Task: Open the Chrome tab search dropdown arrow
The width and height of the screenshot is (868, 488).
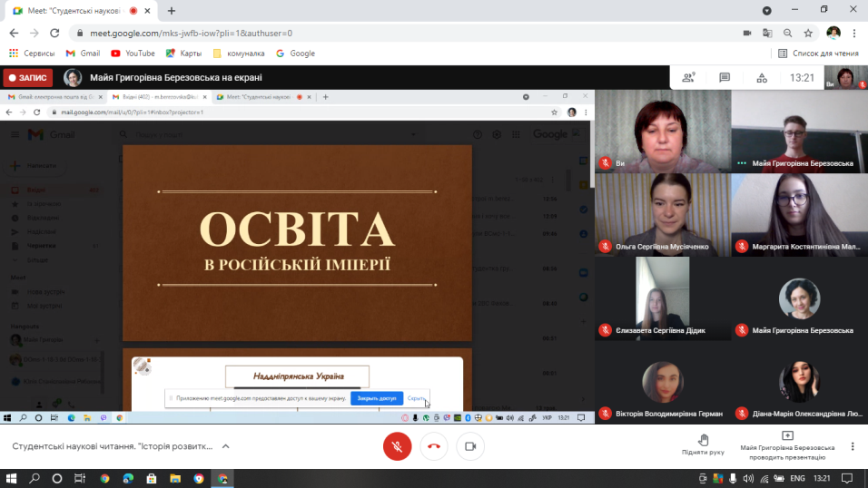Action: click(767, 11)
